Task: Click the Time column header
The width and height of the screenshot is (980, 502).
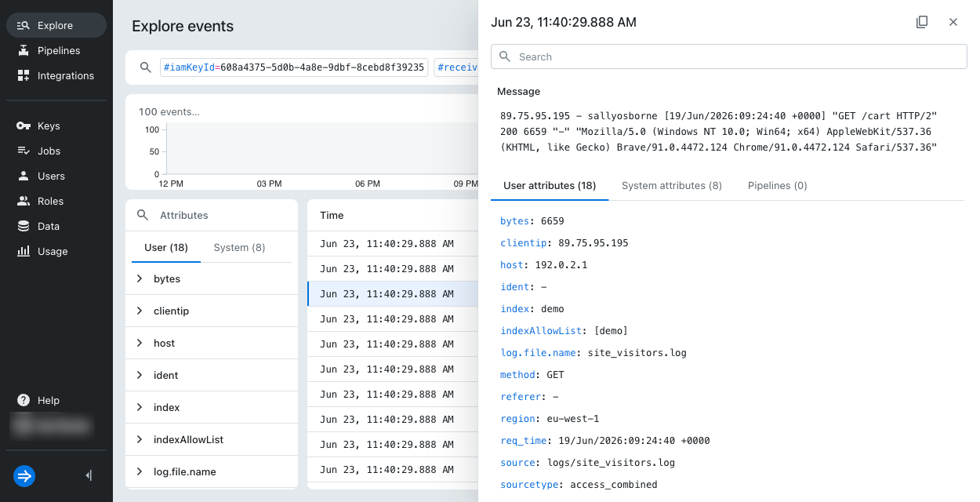Action: (x=332, y=215)
